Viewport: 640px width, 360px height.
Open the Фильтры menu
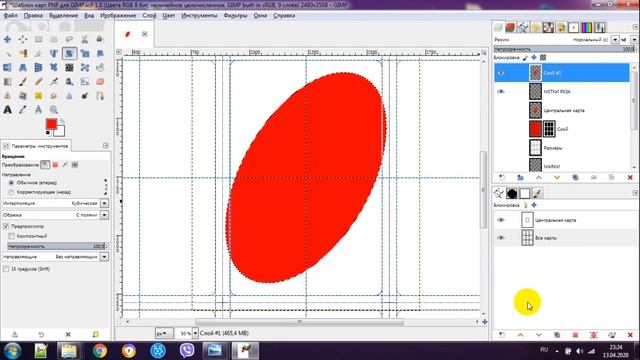pos(236,16)
